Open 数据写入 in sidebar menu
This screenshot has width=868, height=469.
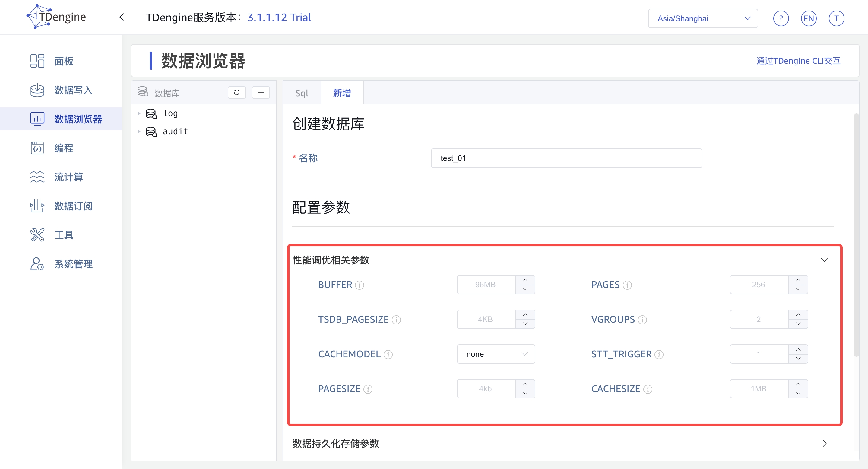[73, 90]
